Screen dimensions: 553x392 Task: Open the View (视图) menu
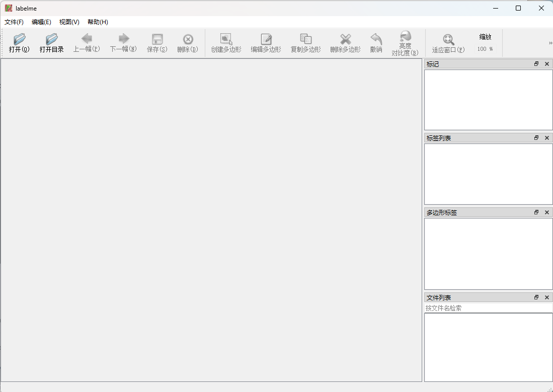[x=69, y=22]
